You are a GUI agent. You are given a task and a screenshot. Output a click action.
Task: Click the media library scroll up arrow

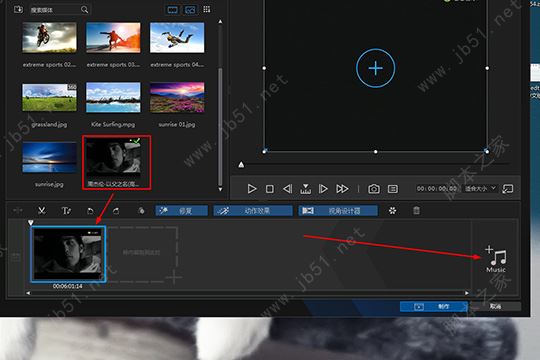pyautogui.click(x=220, y=22)
